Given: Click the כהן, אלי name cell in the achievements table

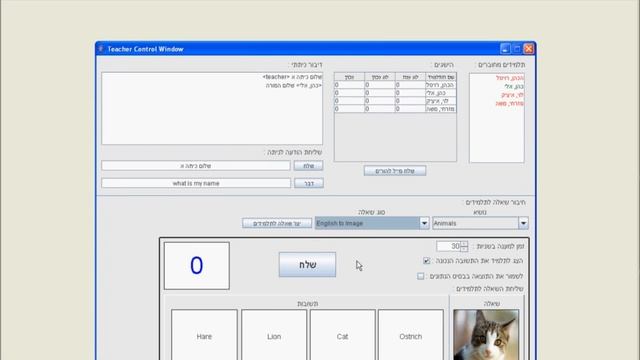Looking at the screenshot, I should 441,93.
